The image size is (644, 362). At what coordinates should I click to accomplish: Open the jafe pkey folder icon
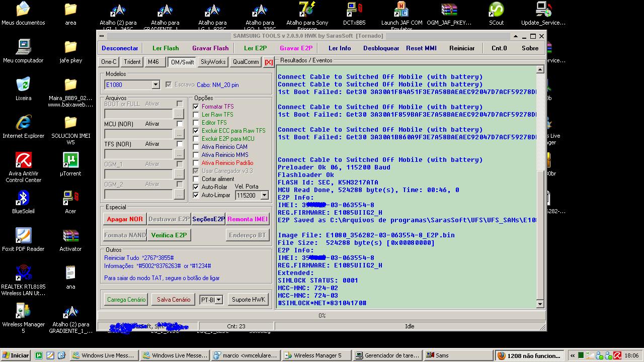70,51
